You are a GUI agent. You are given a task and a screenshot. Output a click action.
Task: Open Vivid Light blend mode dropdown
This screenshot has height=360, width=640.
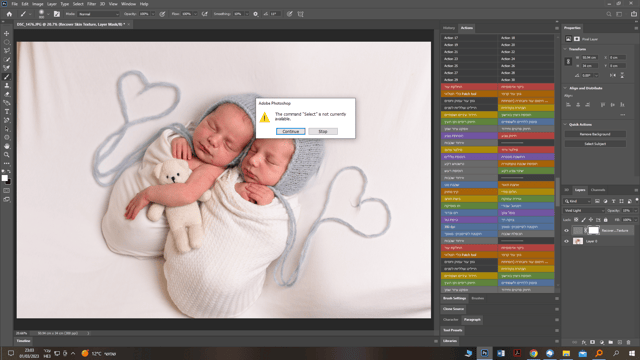coord(584,211)
